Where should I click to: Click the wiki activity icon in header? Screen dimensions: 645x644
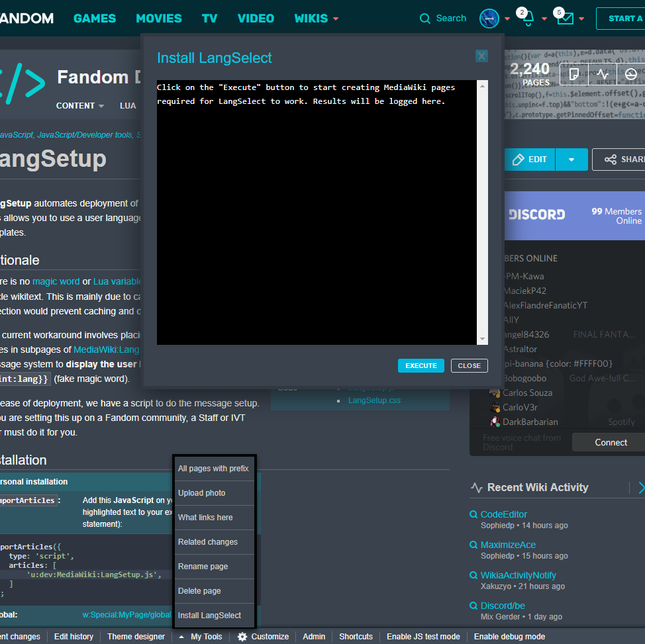pyautogui.click(x=602, y=74)
